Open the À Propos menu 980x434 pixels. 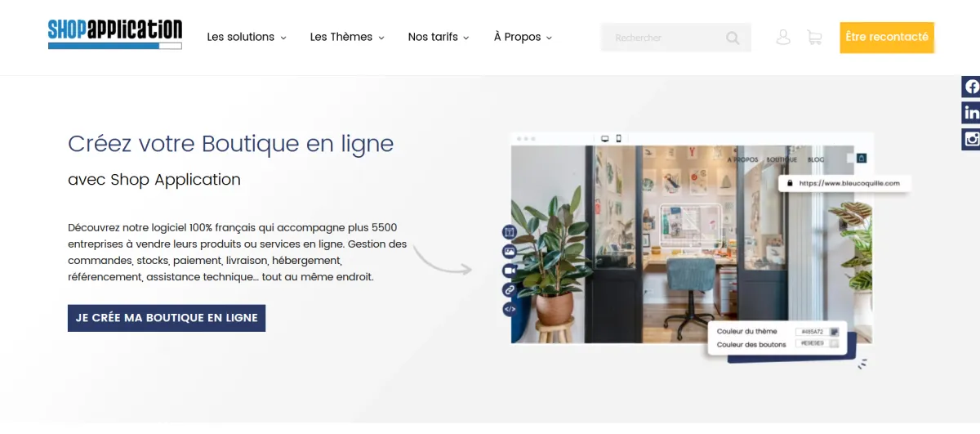pos(523,37)
